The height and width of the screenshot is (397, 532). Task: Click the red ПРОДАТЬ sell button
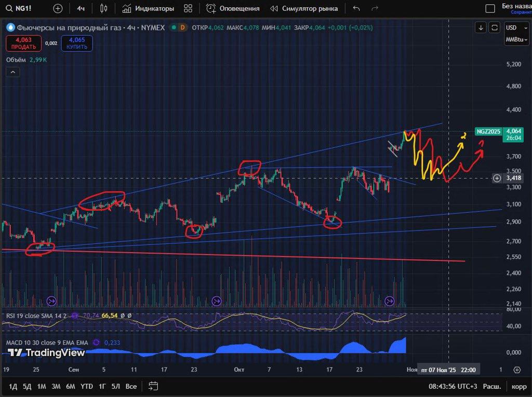23,43
